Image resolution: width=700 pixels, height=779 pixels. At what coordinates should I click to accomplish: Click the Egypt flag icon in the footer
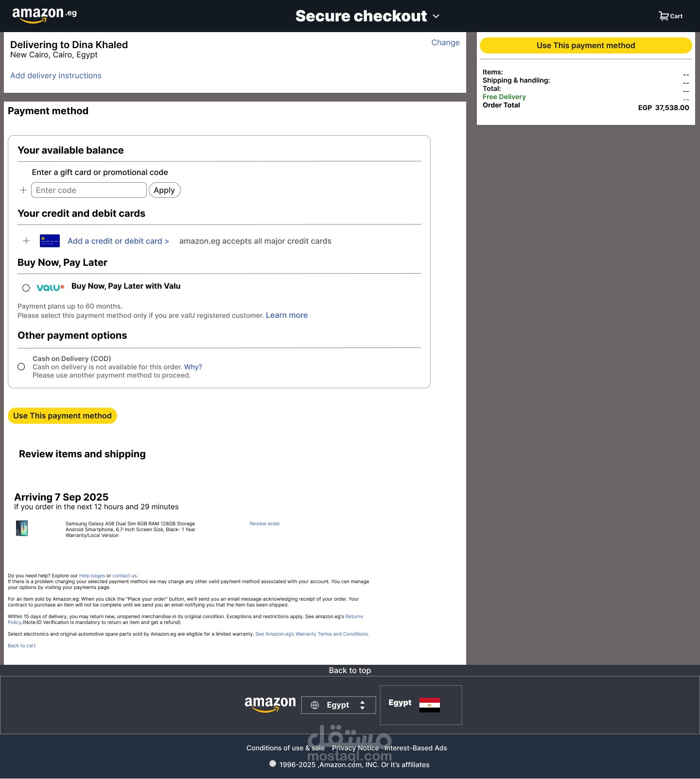tap(429, 705)
